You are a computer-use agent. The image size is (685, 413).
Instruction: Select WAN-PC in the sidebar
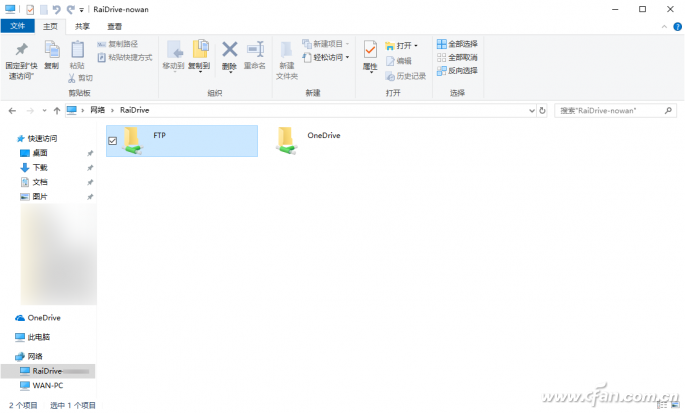coord(42,385)
